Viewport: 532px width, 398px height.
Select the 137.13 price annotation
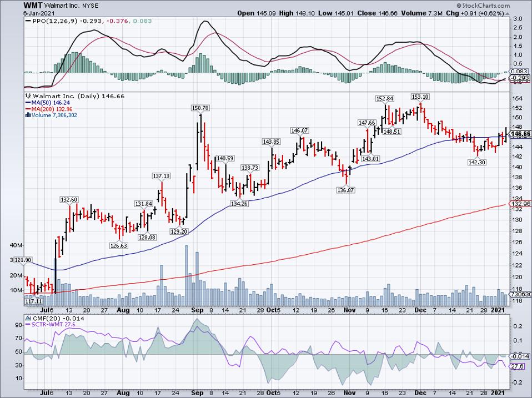point(161,176)
